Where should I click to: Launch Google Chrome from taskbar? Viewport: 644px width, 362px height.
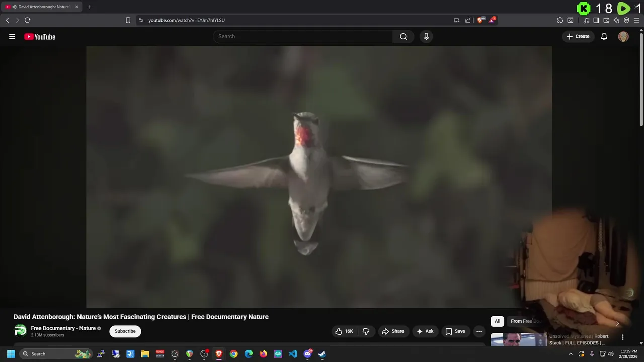[x=233, y=354]
